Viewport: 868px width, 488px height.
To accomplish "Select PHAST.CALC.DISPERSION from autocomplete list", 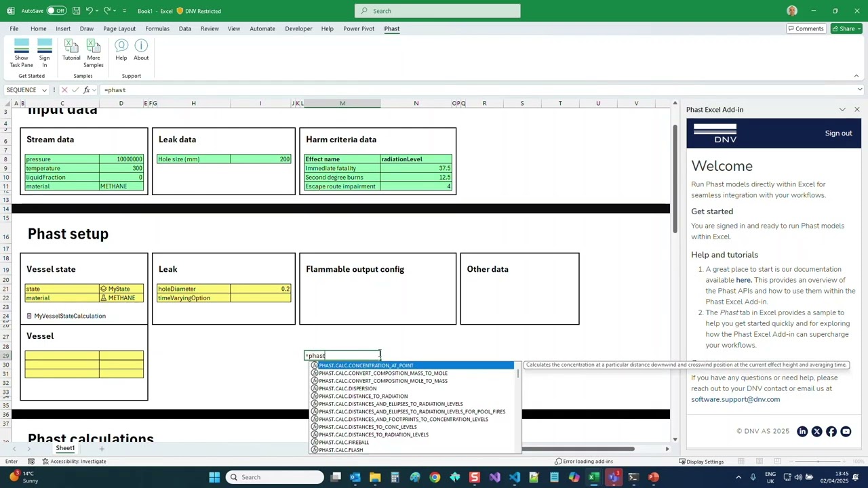I will click(x=412, y=389).
